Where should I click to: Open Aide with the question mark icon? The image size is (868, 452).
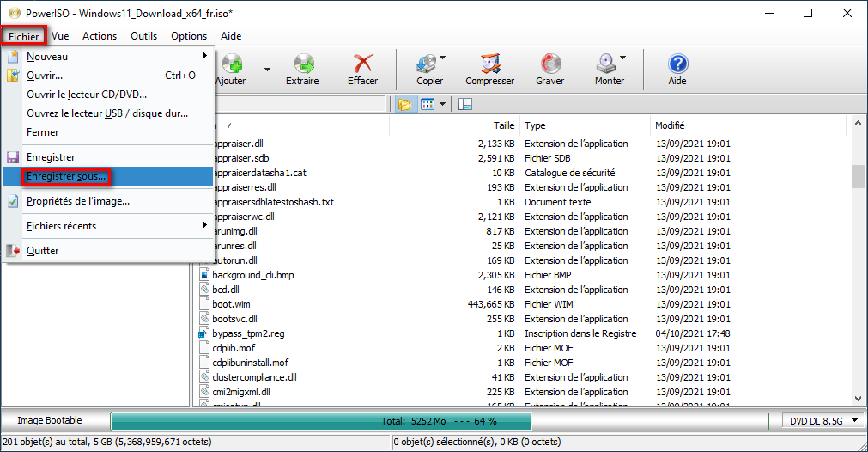click(677, 65)
